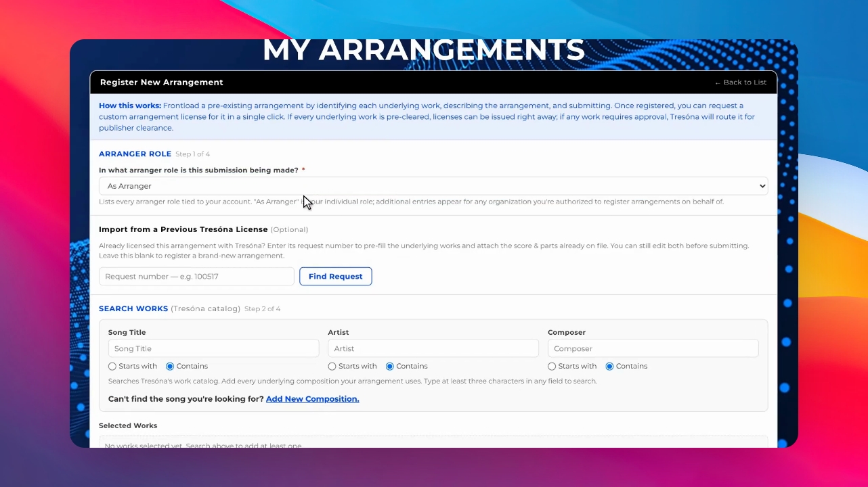Click the MY ARRANGEMENTS page title
Image resolution: width=868 pixels, height=487 pixels.
pos(424,50)
